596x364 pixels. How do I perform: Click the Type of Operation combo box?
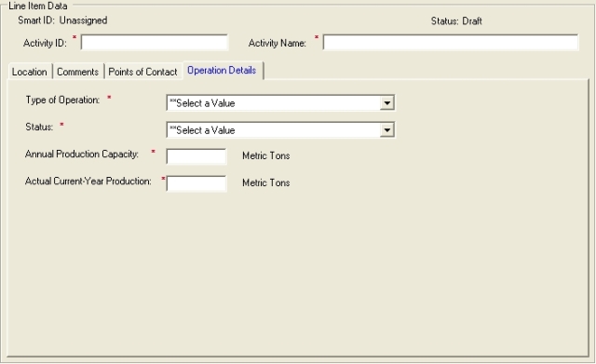coord(280,103)
